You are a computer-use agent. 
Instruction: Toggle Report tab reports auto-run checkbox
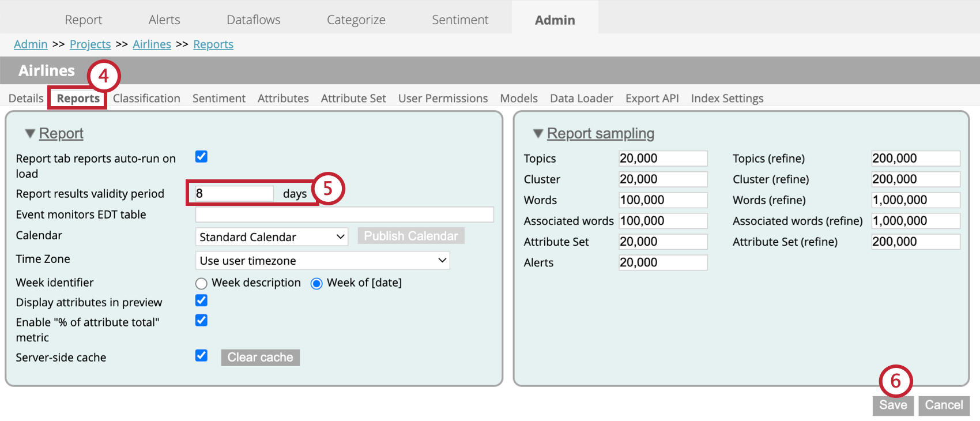[201, 157]
